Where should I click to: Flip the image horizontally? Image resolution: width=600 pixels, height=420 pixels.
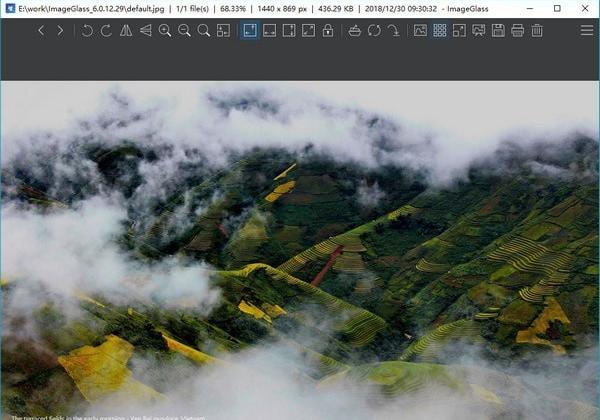click(126, 31)
